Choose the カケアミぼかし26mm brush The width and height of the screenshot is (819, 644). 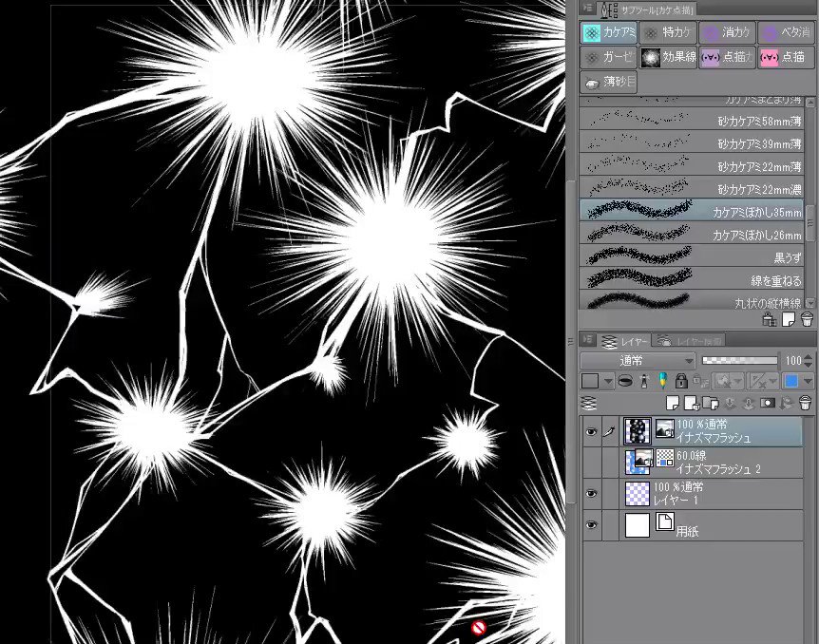click(x=692, y=234)
